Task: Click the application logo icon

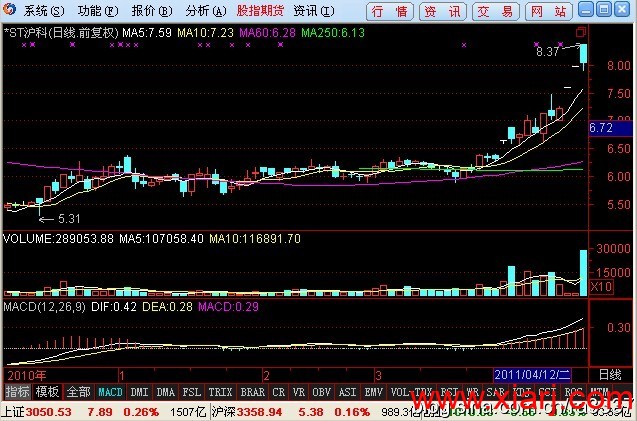Action: 10,10
